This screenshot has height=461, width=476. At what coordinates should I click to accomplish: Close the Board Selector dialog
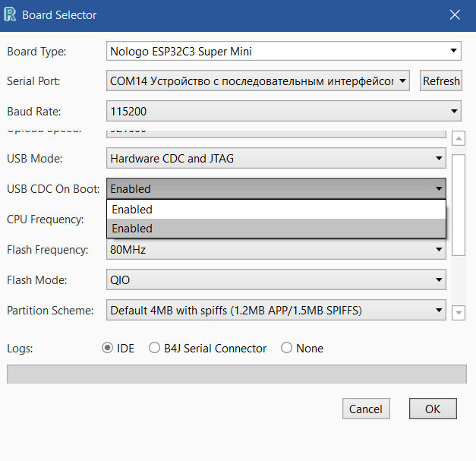pos(455,14)
